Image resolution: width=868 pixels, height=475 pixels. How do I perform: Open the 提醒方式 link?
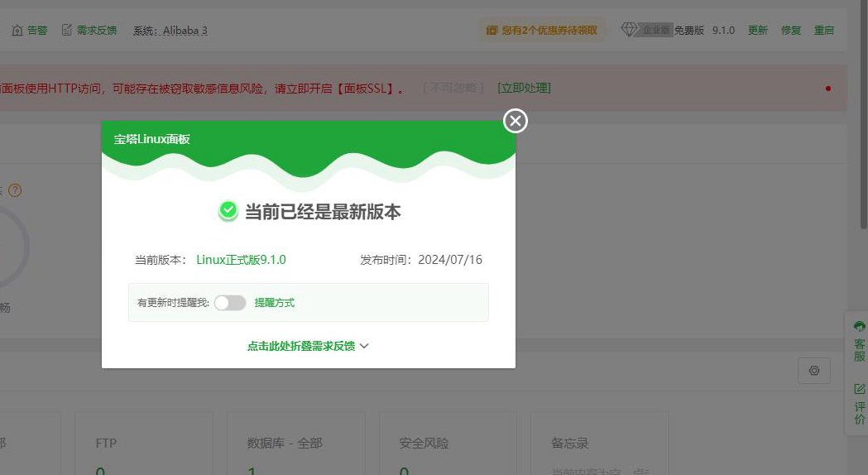tap(275, 303)
